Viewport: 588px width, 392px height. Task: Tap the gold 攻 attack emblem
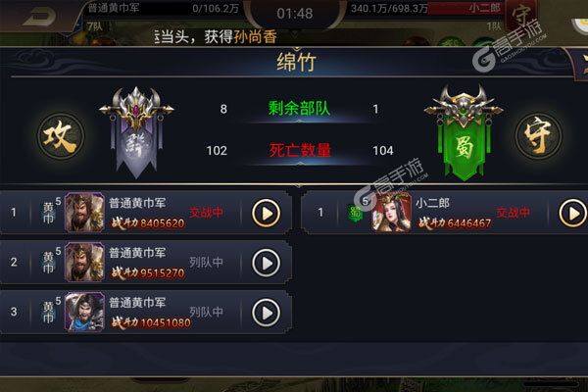61,136
